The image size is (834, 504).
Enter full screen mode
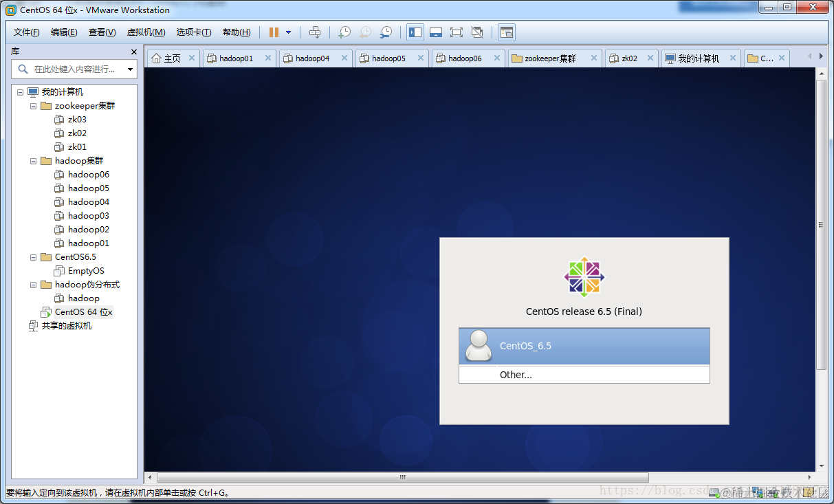456,32
